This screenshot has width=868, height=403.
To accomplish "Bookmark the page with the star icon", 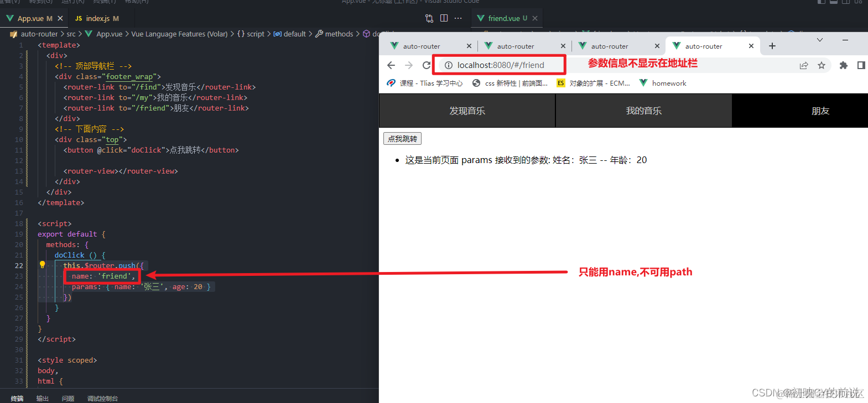I will coord(822,65).
